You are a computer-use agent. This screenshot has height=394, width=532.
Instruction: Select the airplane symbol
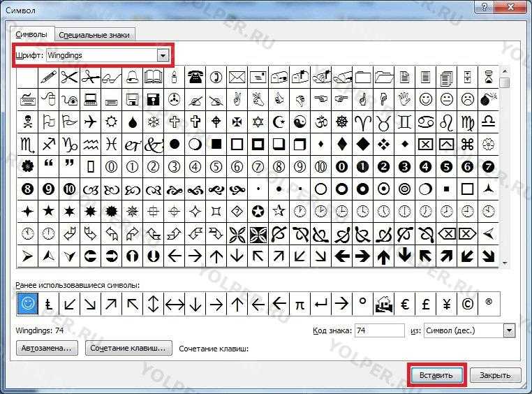point(90,122)
